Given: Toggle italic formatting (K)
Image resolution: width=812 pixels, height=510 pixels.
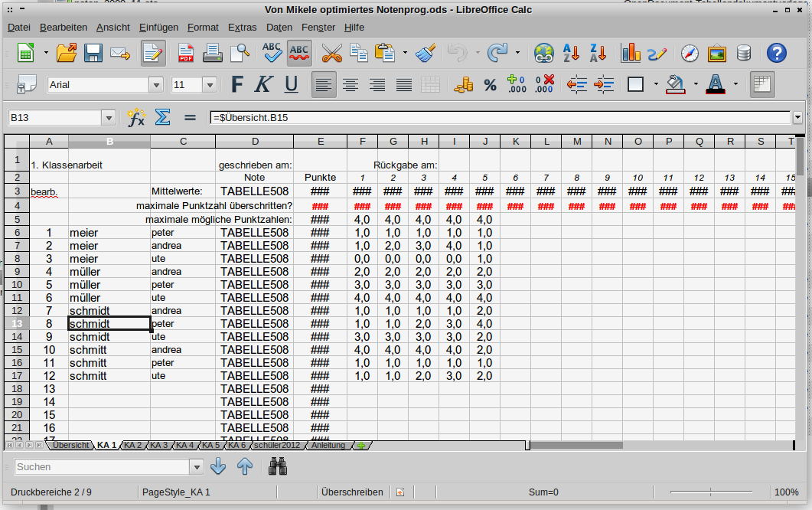Looking at the screenshot, I should tap(263, 84).
